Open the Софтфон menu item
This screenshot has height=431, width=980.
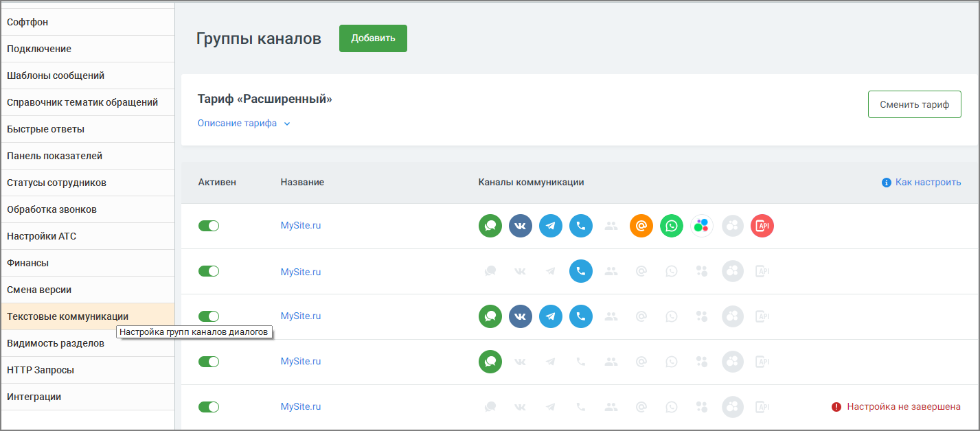(87, 22)
